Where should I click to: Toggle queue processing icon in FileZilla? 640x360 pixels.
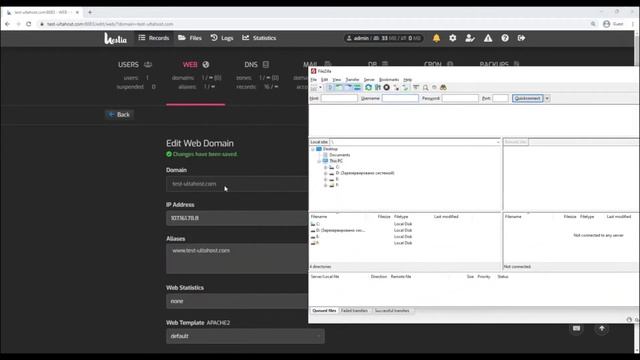(x=378, y=87)
